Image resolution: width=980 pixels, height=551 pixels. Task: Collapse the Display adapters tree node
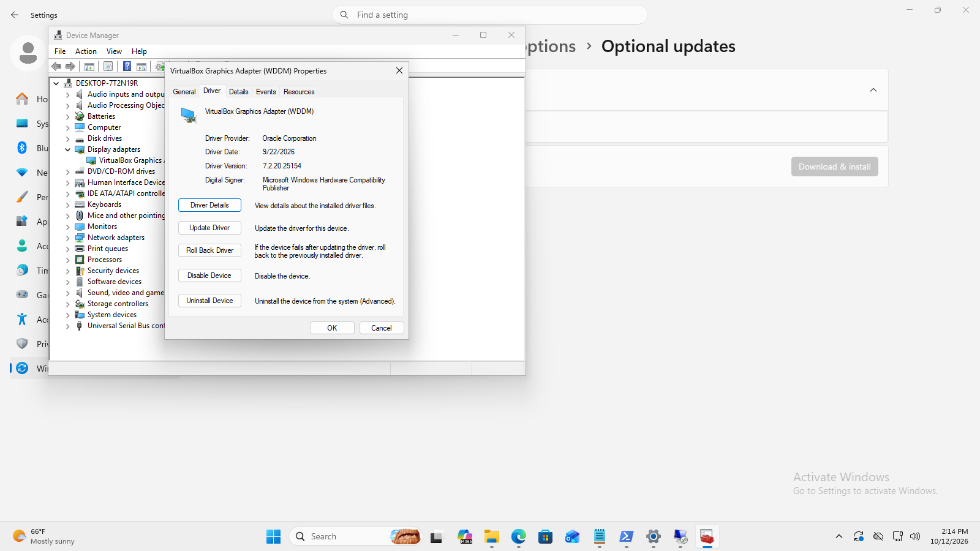(68, 149)
